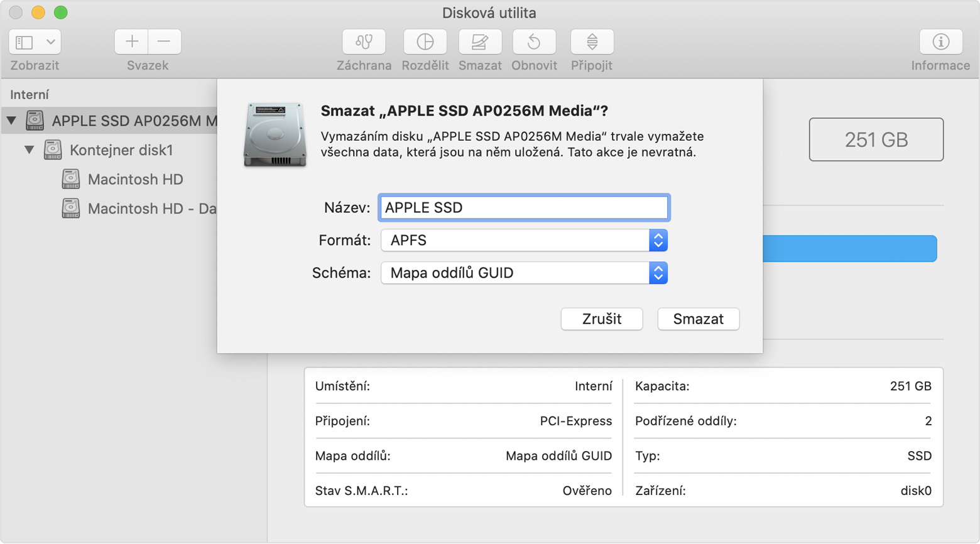Screen dimensions: 980x544
Task: Select Macintosh HD - Data volume
Action: (x=151, y=209)
